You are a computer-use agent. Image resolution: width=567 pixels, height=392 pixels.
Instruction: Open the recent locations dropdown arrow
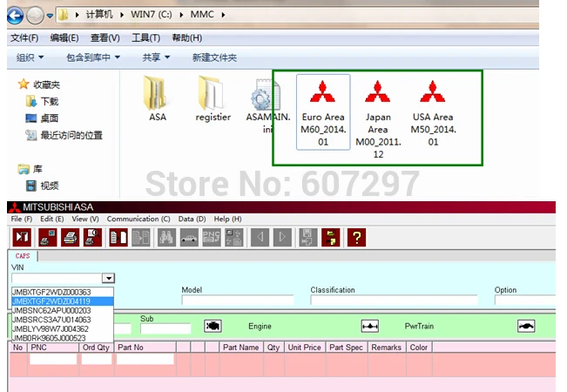click(50, 16)
